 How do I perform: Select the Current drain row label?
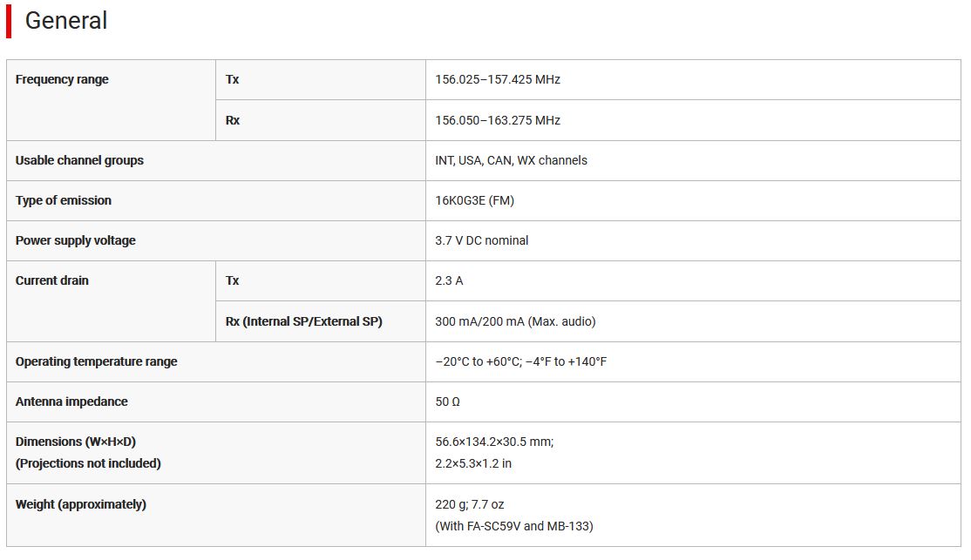52,280
